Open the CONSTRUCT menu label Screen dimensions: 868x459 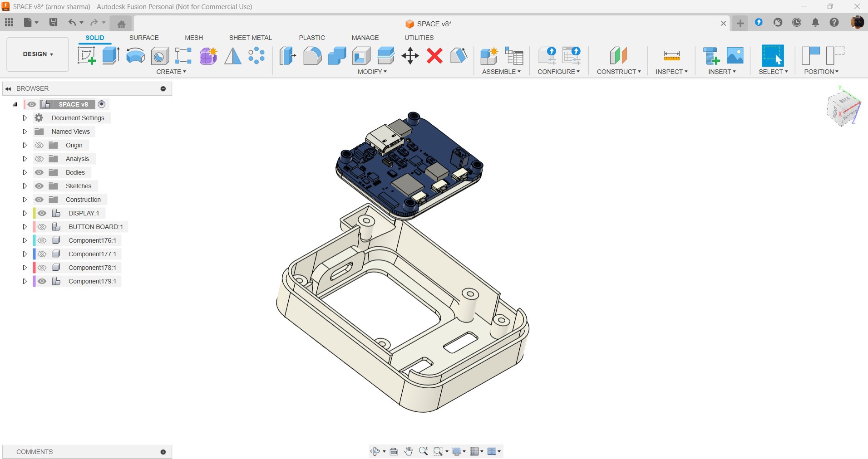coord(618,72)
